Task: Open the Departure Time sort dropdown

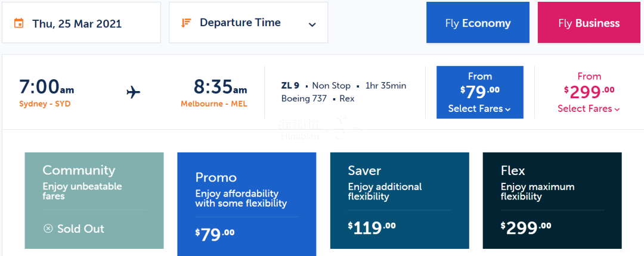Action: (249, 23)
